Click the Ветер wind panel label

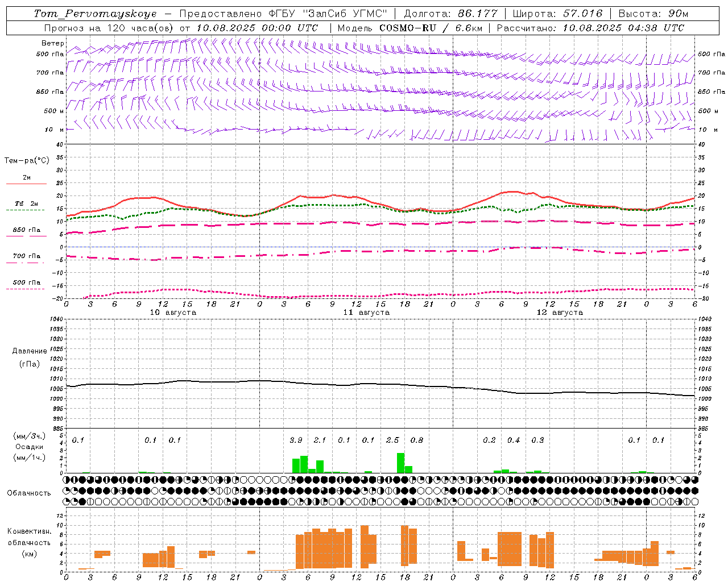(x=52, y=43)
